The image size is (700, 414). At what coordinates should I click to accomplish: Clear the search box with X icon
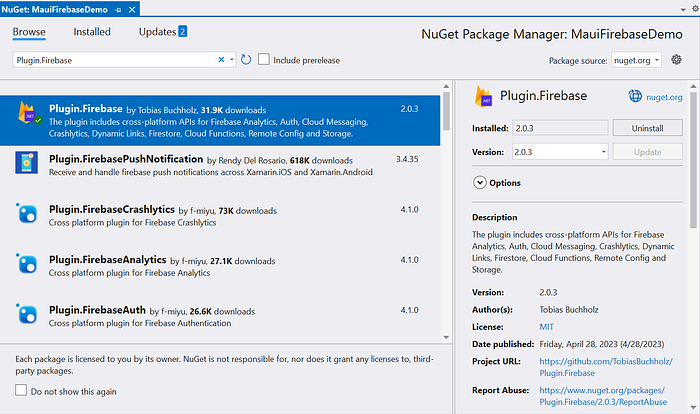point(221,59)
